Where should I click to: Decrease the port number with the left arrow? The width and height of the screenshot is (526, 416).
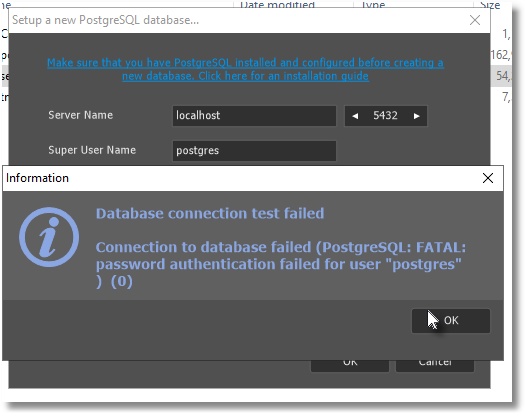355,116
